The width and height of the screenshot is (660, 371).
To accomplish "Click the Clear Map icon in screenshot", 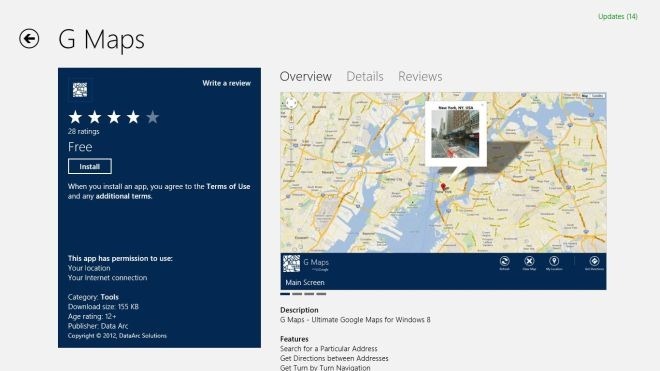I will (x=529, y=263).
